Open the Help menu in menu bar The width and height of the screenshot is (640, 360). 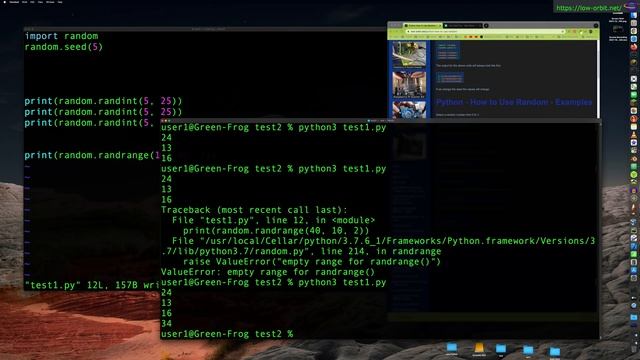pos(60,2)
